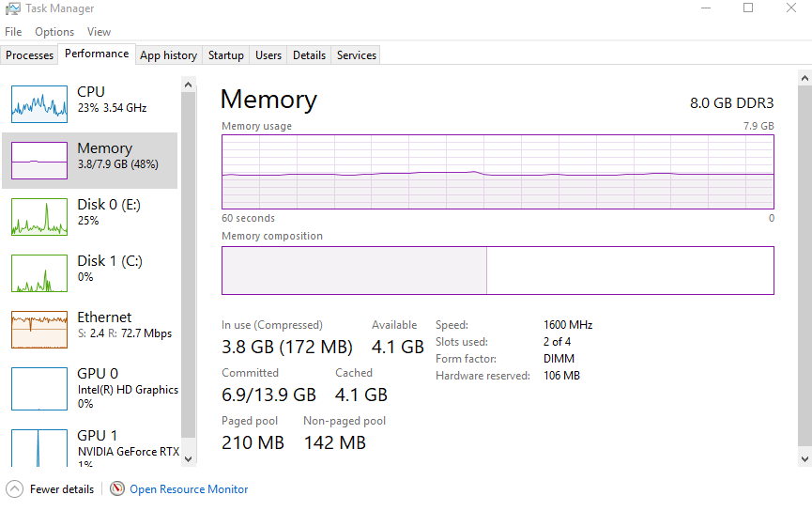
Task: Click the Memory usage graph
Action: tap(498, 172)
